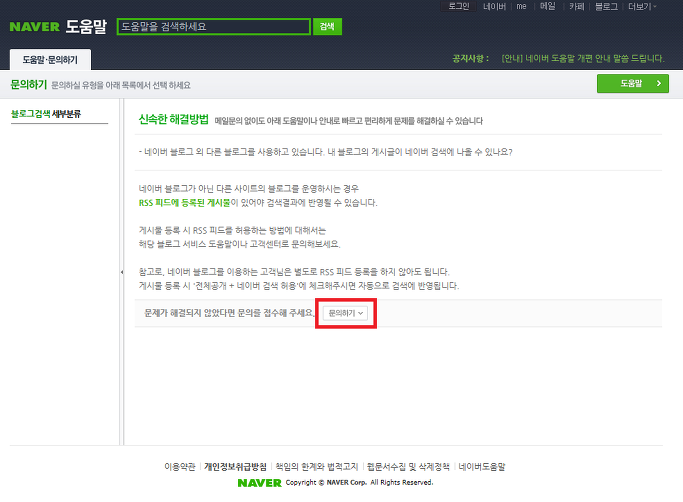Click the 문의하기 page heading

click(28, 85)
